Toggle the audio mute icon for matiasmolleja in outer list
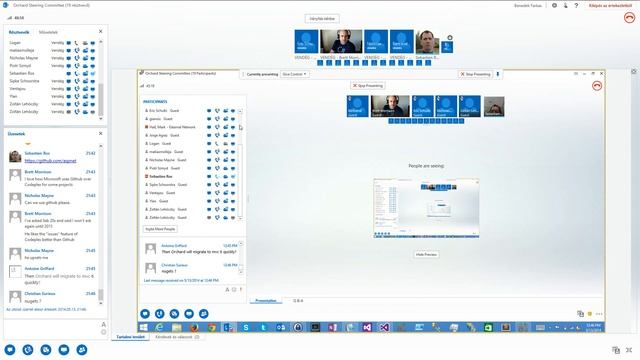The image size is (640, 360). pos(77,51)
